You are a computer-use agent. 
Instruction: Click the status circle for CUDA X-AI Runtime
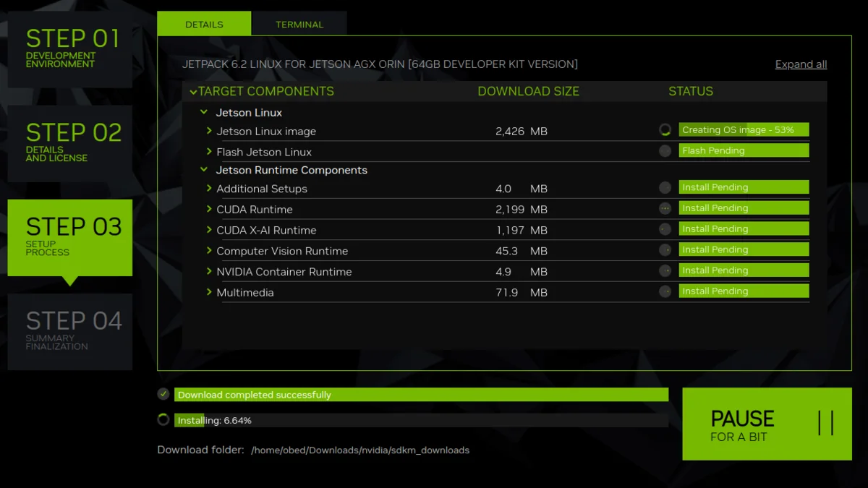(665, 229)
